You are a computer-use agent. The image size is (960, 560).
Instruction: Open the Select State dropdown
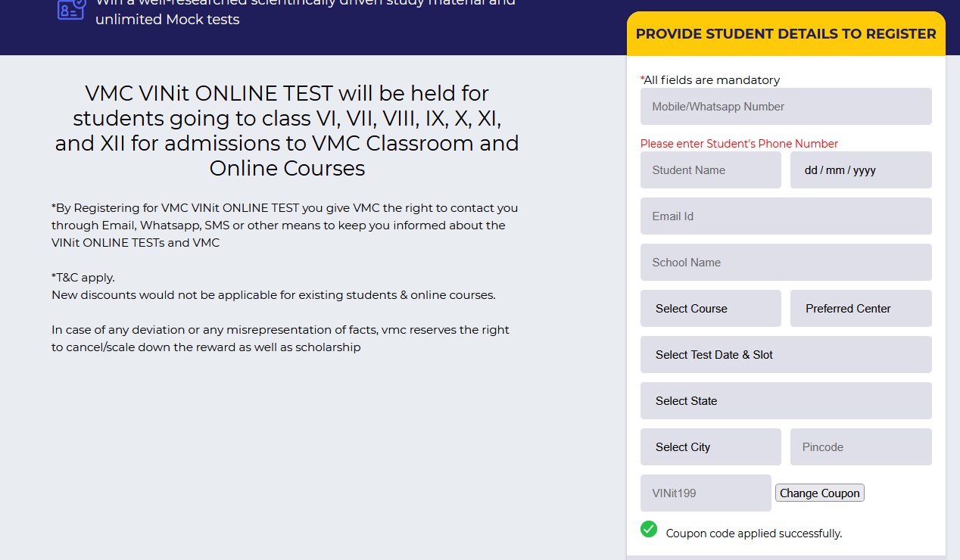(x=786, y=401)
